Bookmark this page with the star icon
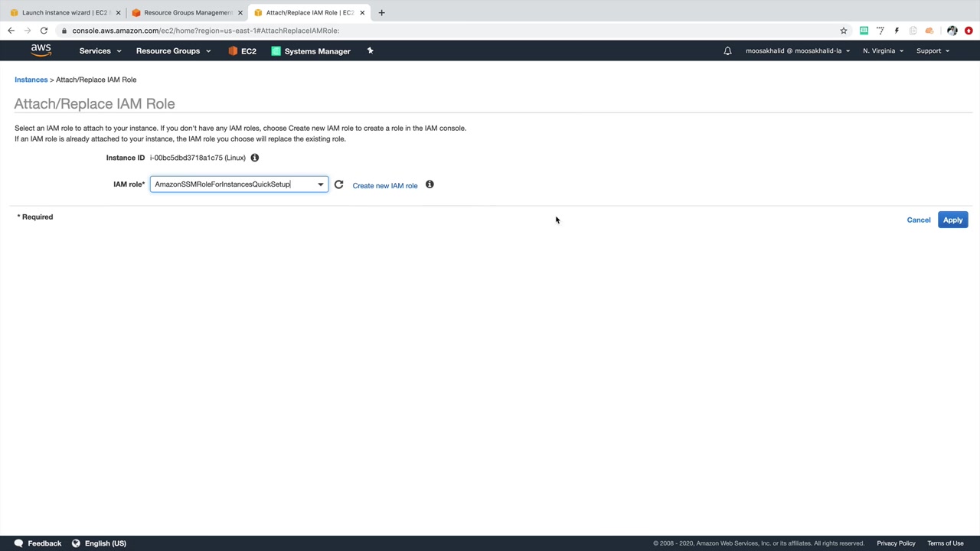 [x=844, y=31]
